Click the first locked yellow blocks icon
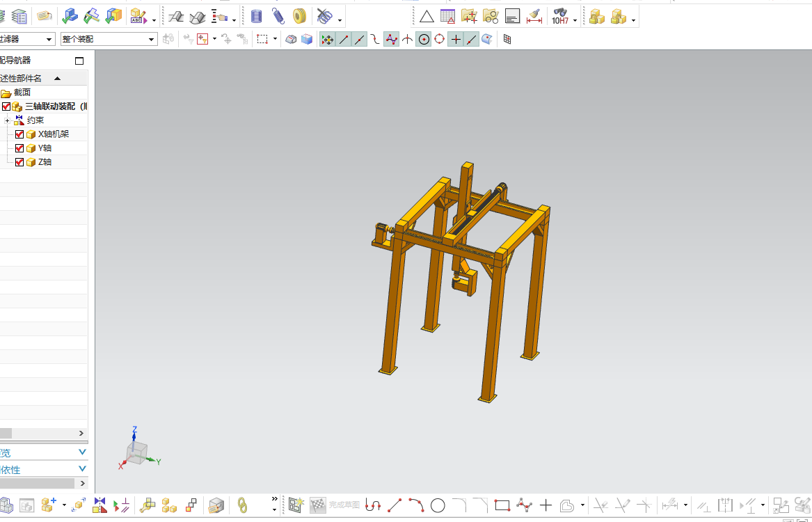The height and width of the screenshot is (522, 812). tap(597, 17)
